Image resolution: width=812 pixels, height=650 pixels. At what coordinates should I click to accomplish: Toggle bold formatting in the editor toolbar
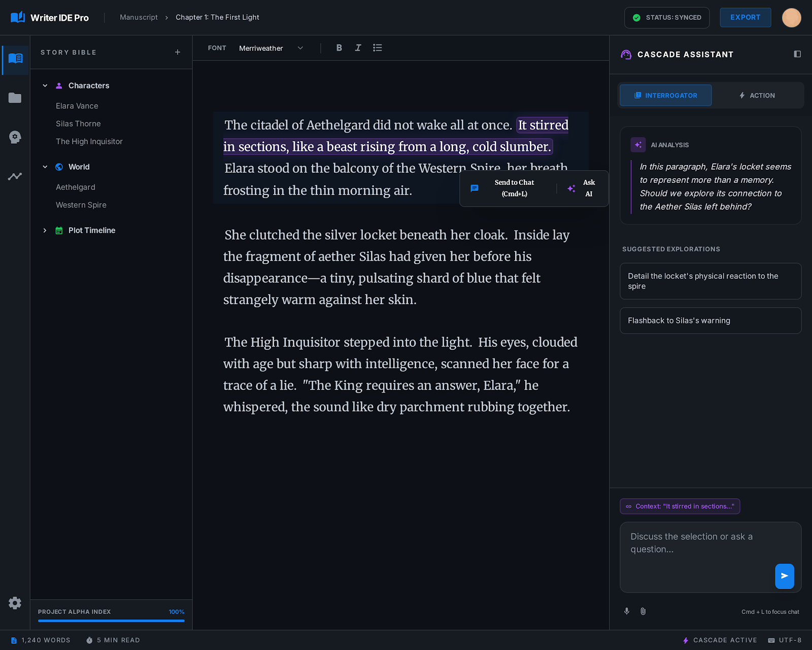point(339,48)
